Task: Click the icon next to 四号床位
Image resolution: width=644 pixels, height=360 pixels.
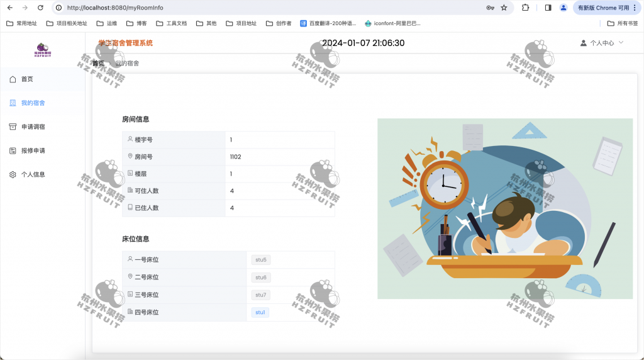Action: pyautogui.click(x=130, y=312)
